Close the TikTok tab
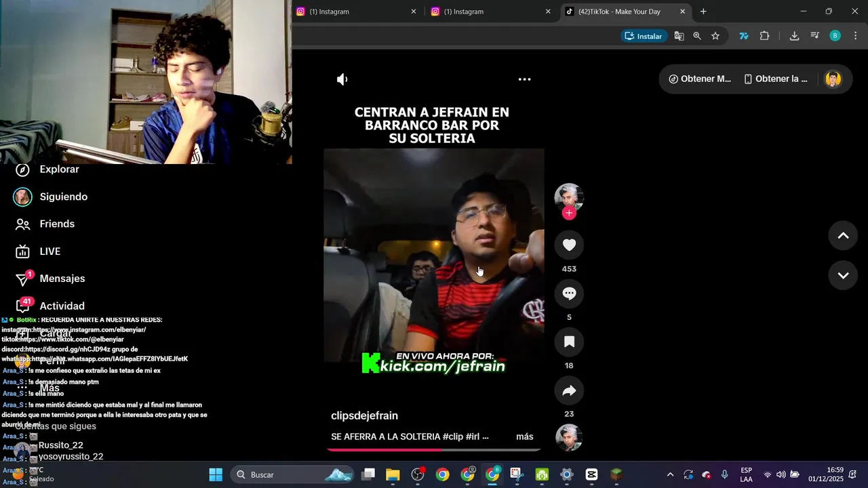Viewport: 868px width, 488px height. click(682, 12)
